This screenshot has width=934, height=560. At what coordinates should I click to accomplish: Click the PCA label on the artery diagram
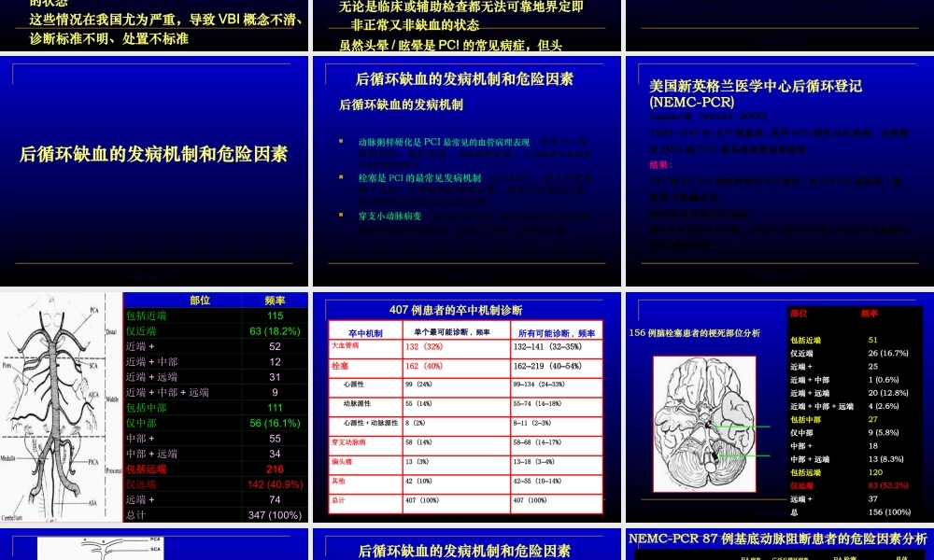pyautogui.click(x=93, y=310)
